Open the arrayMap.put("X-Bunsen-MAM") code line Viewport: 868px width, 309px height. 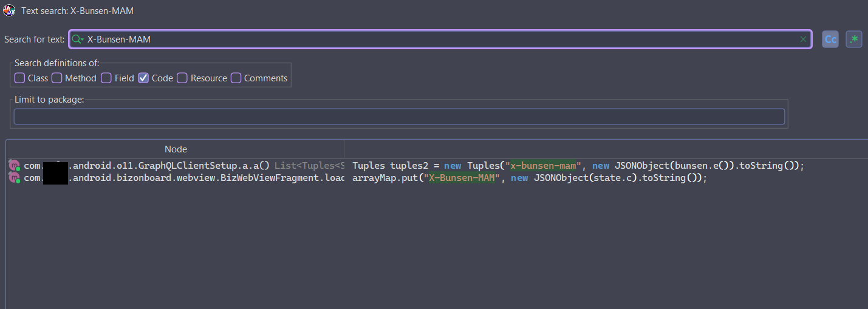click(x=530, y=178)
